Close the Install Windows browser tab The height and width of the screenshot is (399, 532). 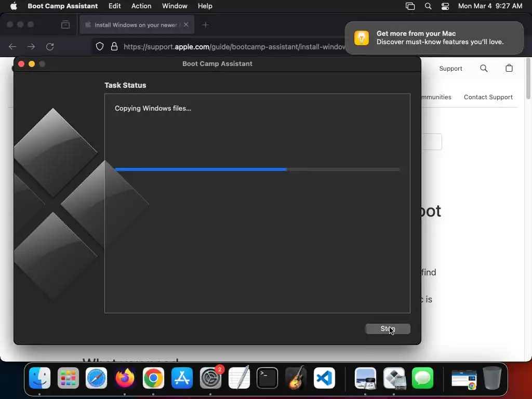pyautogui.click(x=186, y=24)
